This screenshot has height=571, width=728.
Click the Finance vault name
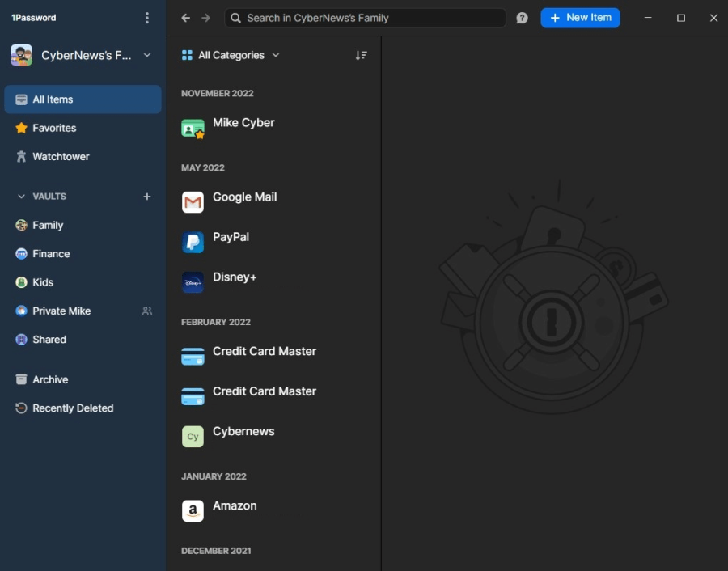click(51, 254)
